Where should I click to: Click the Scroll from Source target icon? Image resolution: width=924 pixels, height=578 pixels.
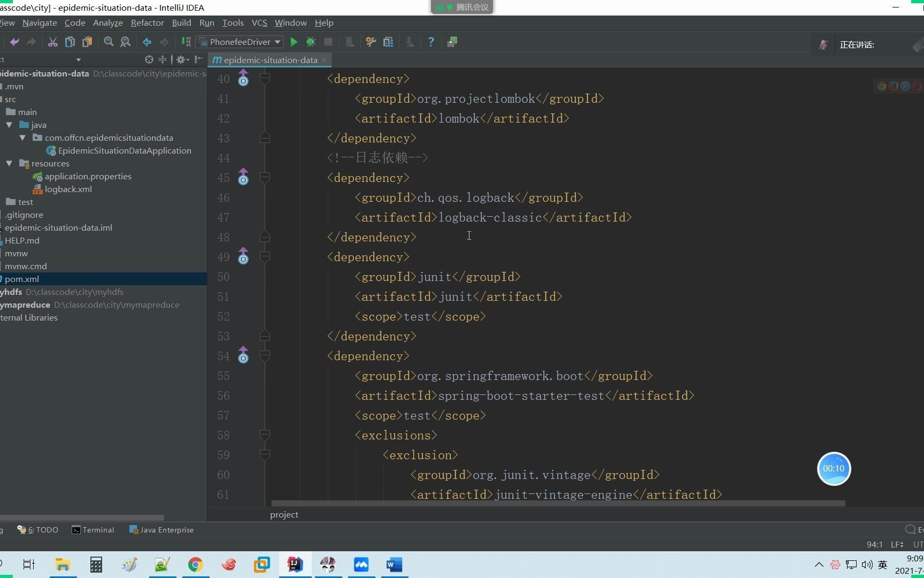pos(149,59)
